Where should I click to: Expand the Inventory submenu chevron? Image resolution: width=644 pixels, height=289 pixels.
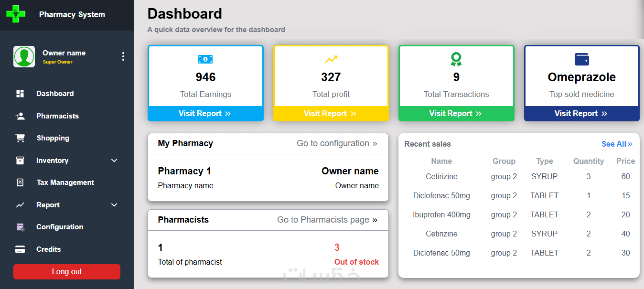pos(114,161)
